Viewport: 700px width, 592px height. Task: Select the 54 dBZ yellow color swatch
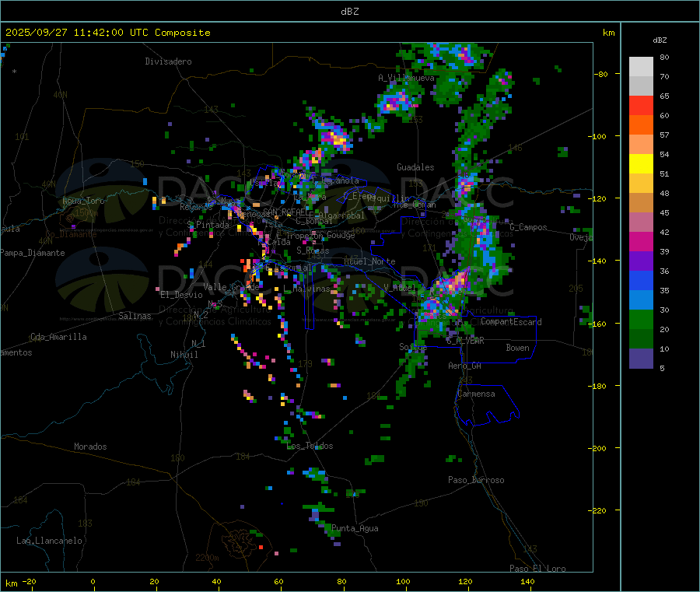(641, 164)
